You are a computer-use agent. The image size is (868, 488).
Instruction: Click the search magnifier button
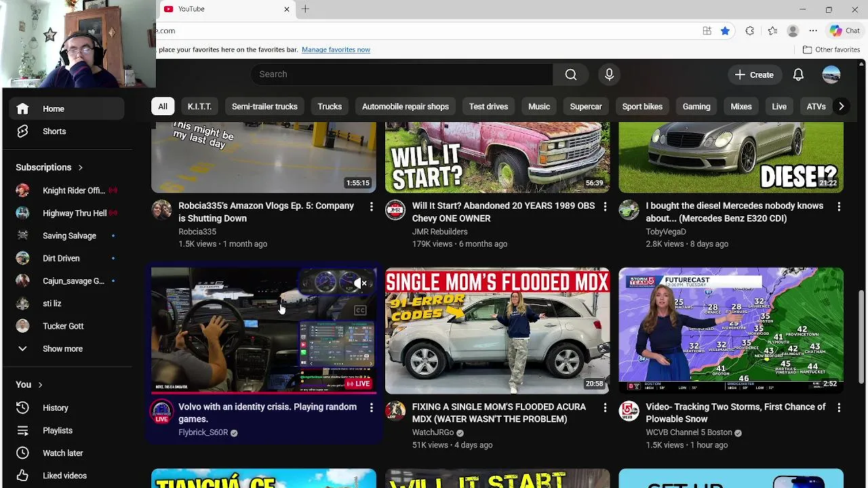coord(571,75)
